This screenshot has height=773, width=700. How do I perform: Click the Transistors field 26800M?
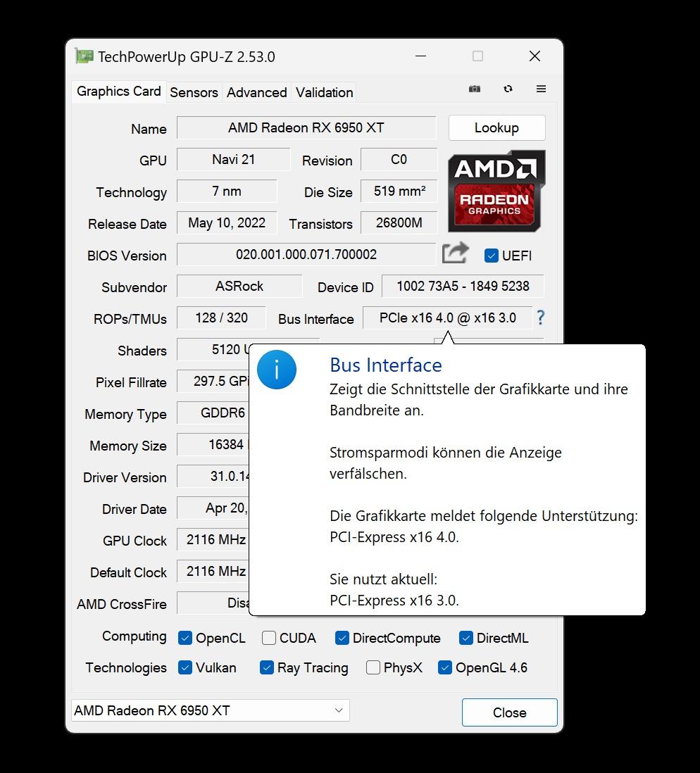399,223
